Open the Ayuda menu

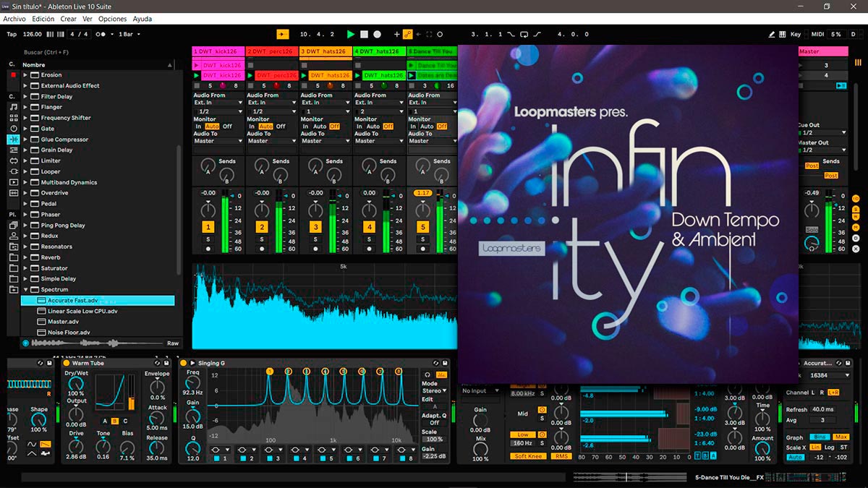[x=142, y=19]
